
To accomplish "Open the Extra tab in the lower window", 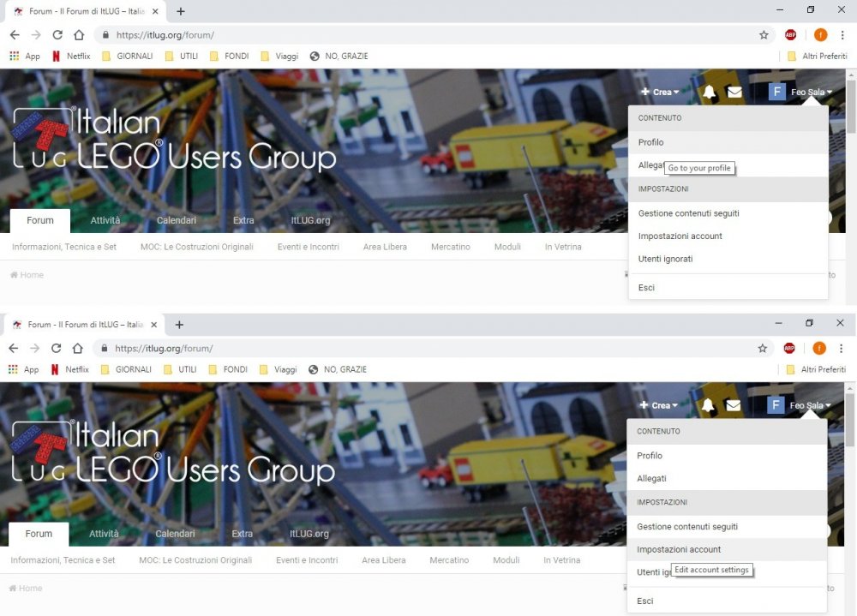I will pyautogui.click(x=243, y=534).
